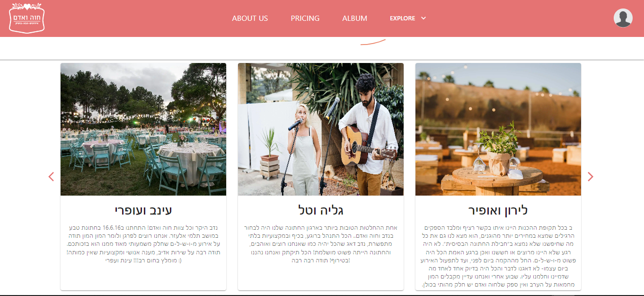
Task: Open the EXPLORE menu
Action: (x=402, y=18)
